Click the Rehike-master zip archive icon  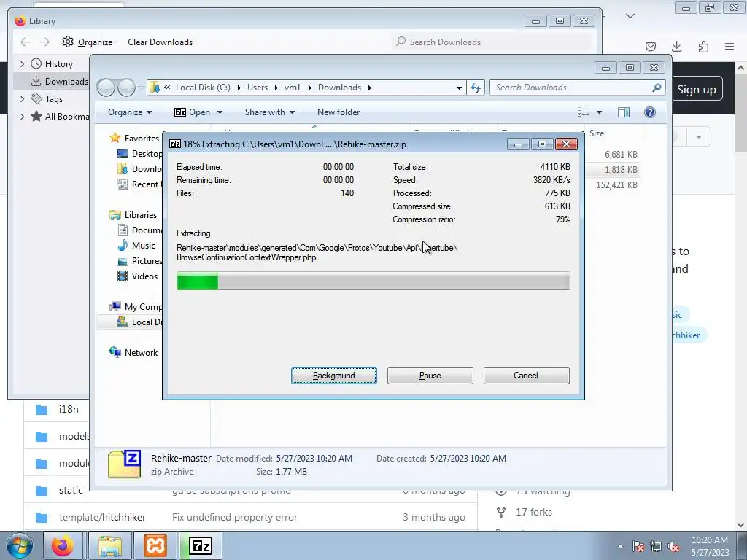click(124, 464)
